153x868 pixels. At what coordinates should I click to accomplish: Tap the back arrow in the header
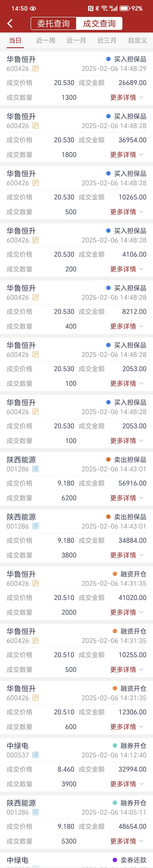pos(10,23)
